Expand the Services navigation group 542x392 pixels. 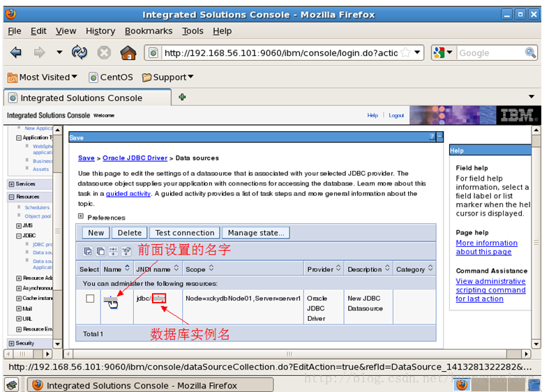[11, 184]
